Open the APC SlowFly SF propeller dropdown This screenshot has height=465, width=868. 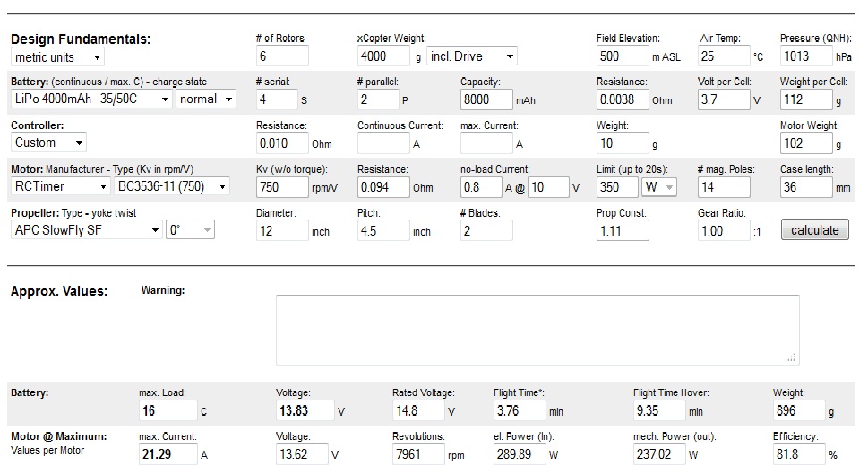(86, 229)
